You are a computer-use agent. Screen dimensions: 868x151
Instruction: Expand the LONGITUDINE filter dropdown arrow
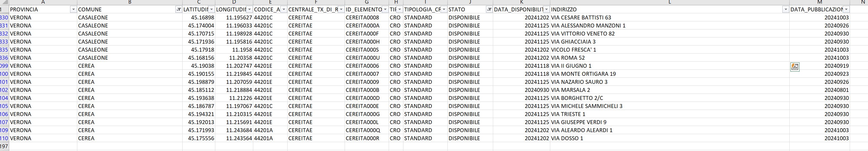click(249, 9)
